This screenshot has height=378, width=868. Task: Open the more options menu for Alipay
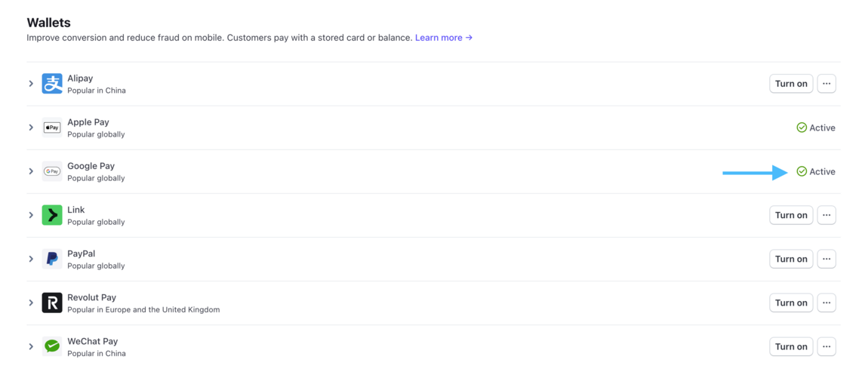click(826, 84)
